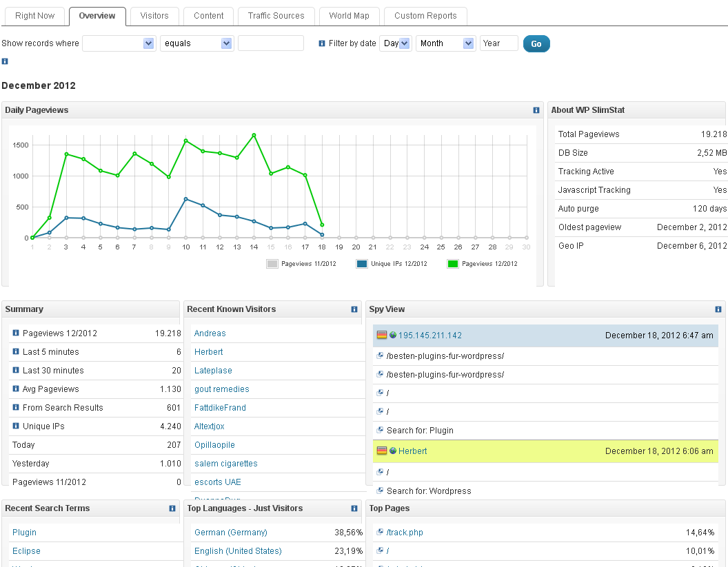Open the Show records where field dropdown
Screen dimensions: 728x567
coord(119,43)
